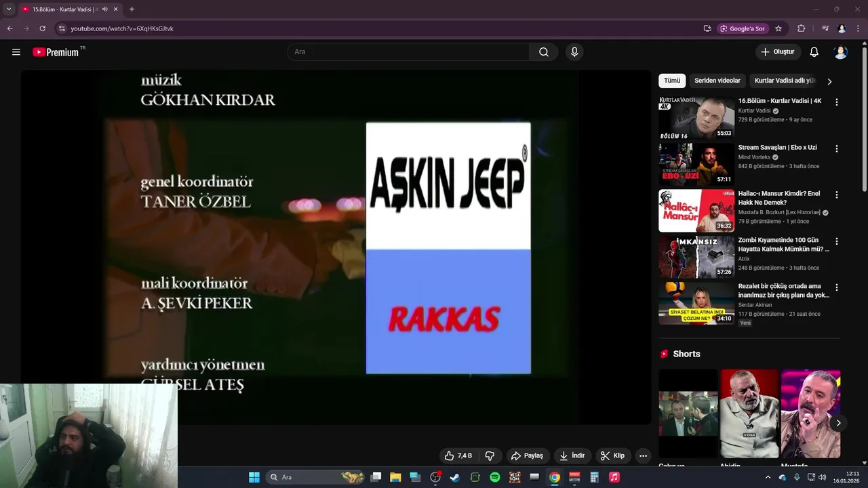Open Serdar Akinan video thumbnail
This screenshot has height=488, width=868.
coord(696,303)
